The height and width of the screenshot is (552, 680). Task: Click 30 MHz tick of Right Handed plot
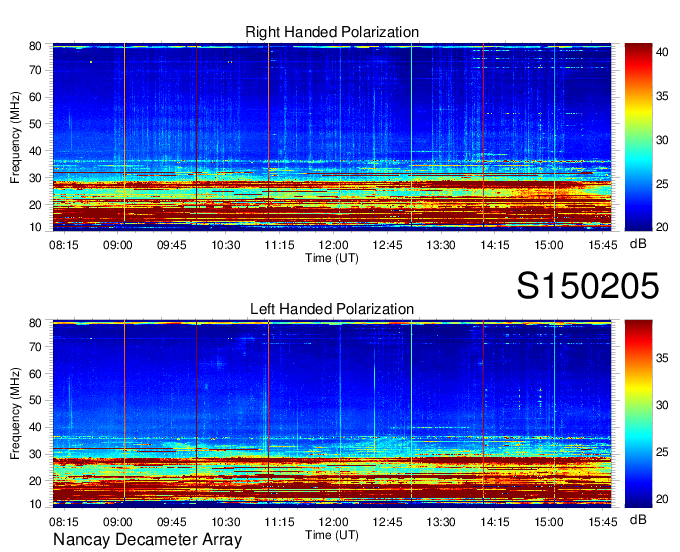[x=35, y=178]
